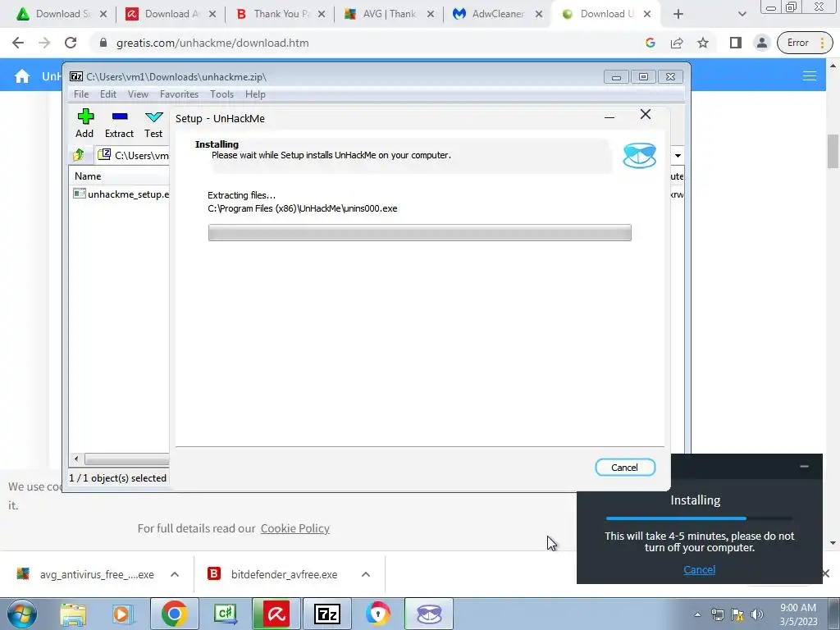The image size is (840, 630).
Task: Bookmark this page with star icon
Action: point(703,43)
